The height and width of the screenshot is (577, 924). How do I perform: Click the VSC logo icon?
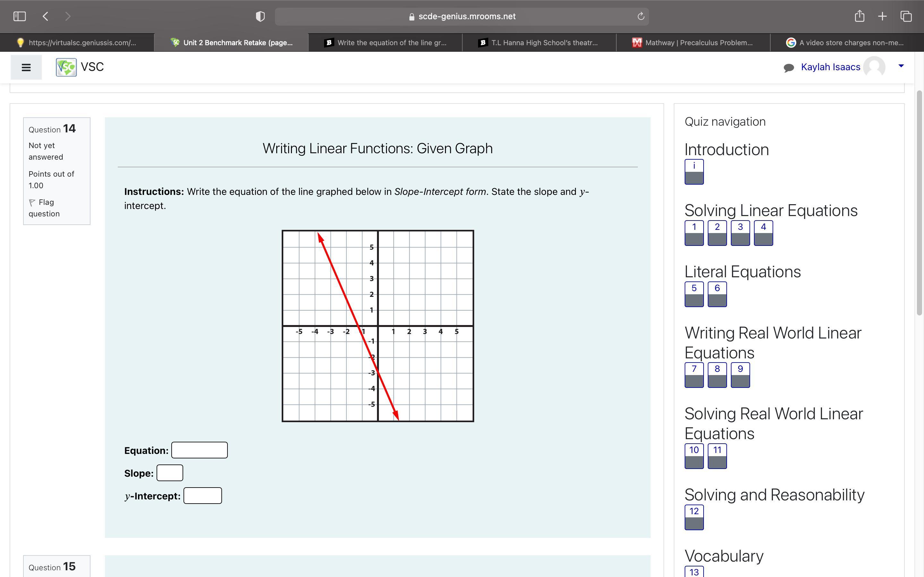[x=66, y=67]
